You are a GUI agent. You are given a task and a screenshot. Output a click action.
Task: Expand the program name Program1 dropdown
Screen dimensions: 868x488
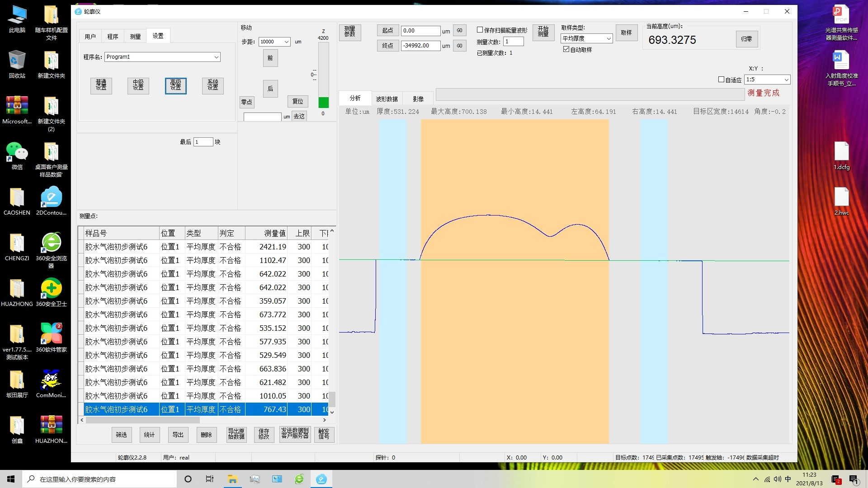[x=217, y=57]
